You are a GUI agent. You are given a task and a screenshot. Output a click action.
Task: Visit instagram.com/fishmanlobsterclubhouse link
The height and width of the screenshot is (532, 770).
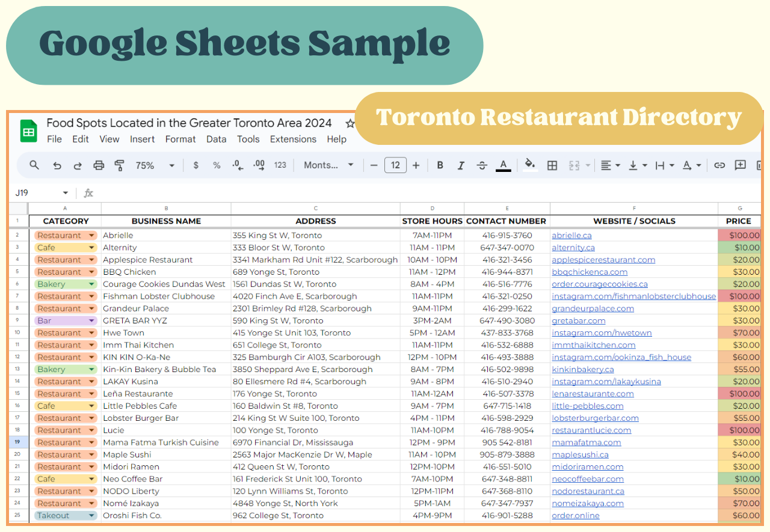634,296
